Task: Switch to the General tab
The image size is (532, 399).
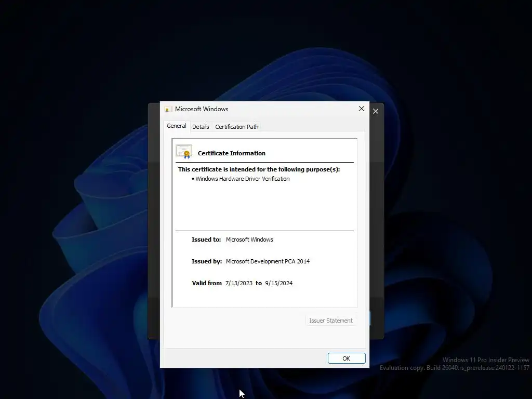Action: pos(177,126)
